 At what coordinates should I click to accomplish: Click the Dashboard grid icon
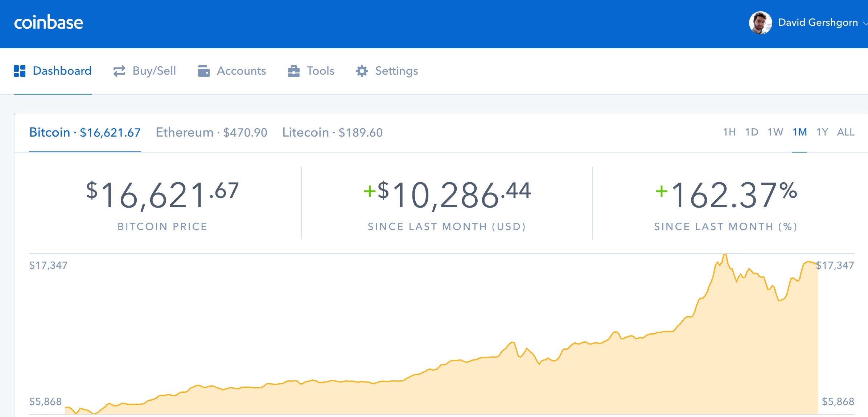click(x=20, y=71)
